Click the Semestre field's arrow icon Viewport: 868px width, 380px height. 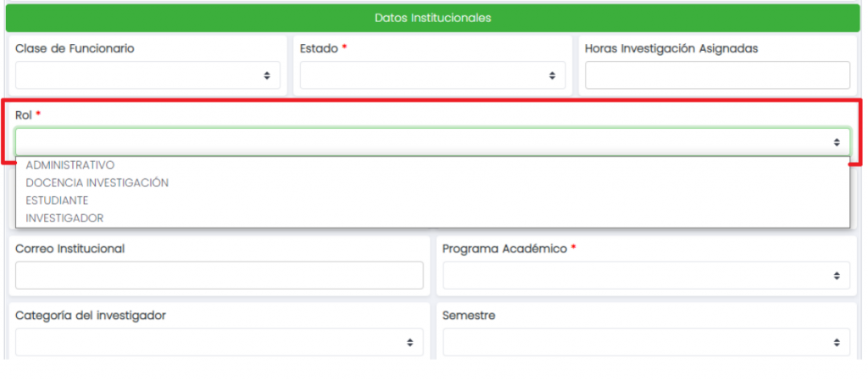pos(836,343)
